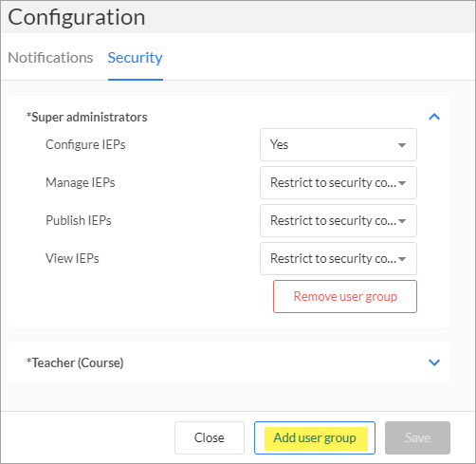The image size is (476, 464).
Task: Click the Configure IEPs permission label
Action: (85, 144)
